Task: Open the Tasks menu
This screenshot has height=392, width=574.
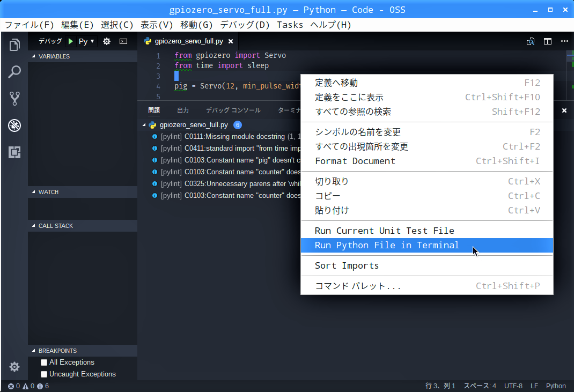Action: pos(290,25)
